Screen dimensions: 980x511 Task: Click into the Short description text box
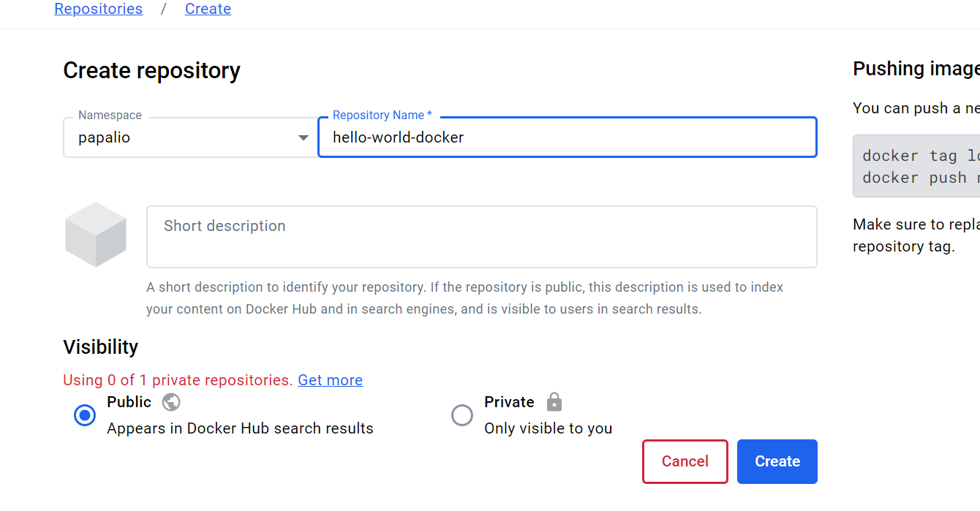pos(481,237)
